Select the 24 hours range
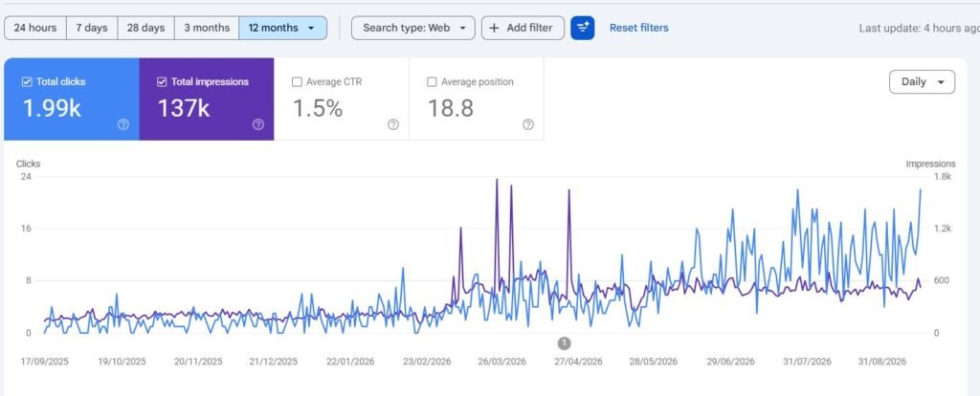 click(35, 28)
